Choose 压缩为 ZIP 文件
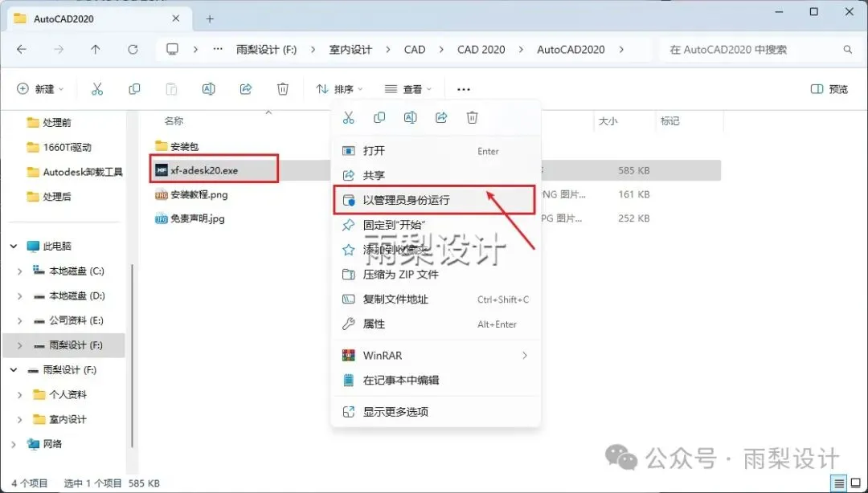The width and height of the screenshot is (868, 493). pos(435,275)
